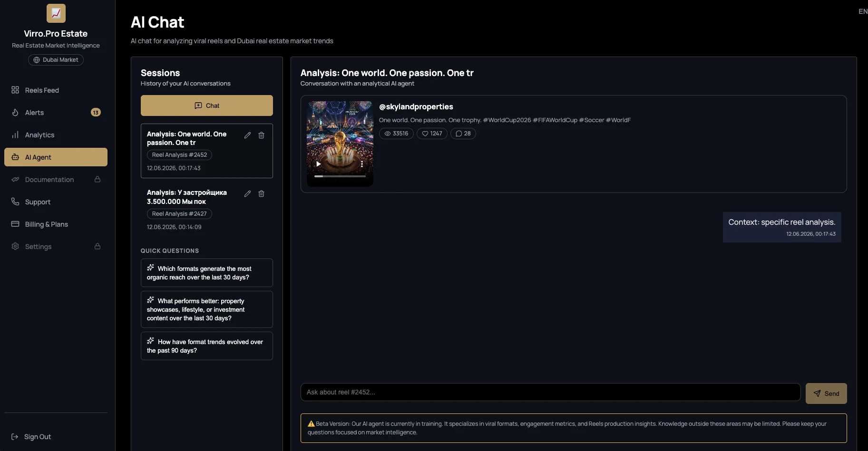
Task: Play the reel video thumbnail
Action: click(x=319, y=164)
